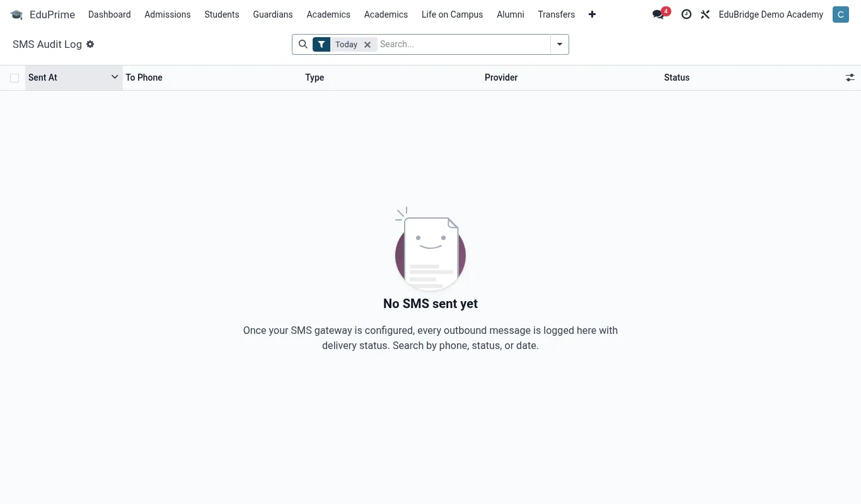Open SMS Audit Log gear settings
This screenshot has width=861, height=504.
pos(90,44)
